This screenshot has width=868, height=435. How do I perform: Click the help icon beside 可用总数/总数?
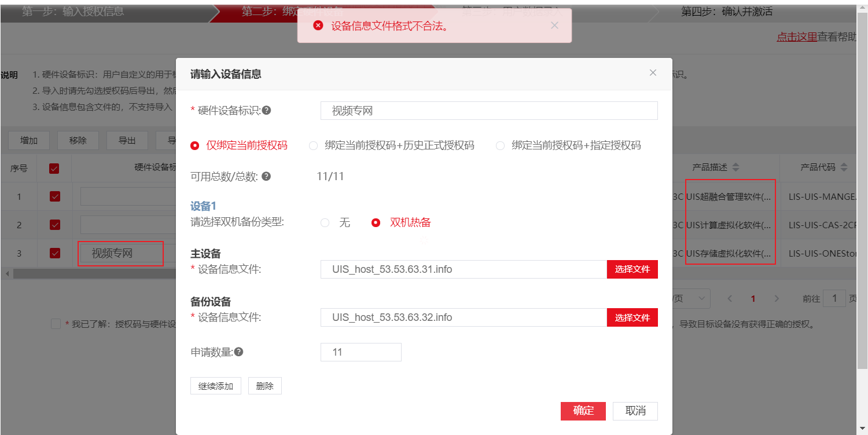pyautogui.click(x=266, y=176)
